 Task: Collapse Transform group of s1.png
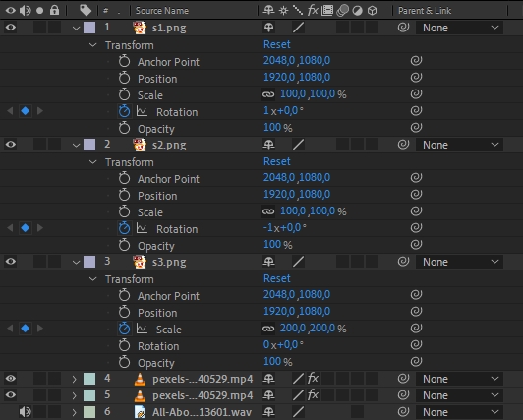(93, 45)
